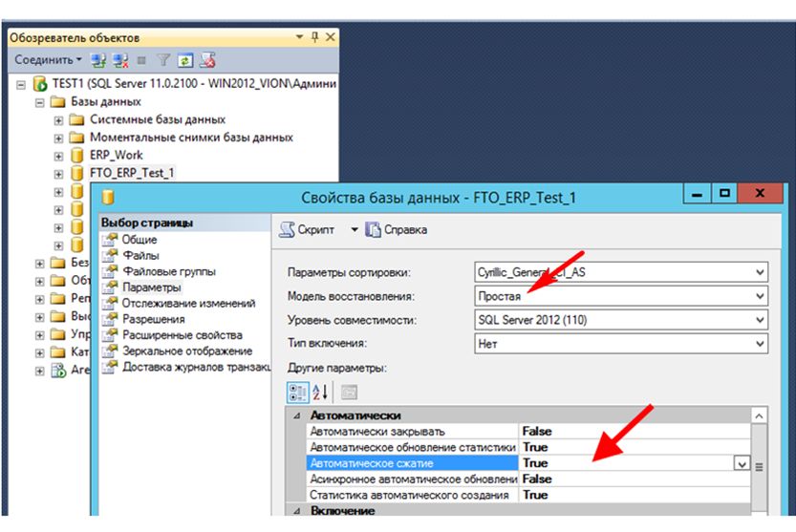
Task: Expand Системные базы данных folder
Action: tap(58, 120)
